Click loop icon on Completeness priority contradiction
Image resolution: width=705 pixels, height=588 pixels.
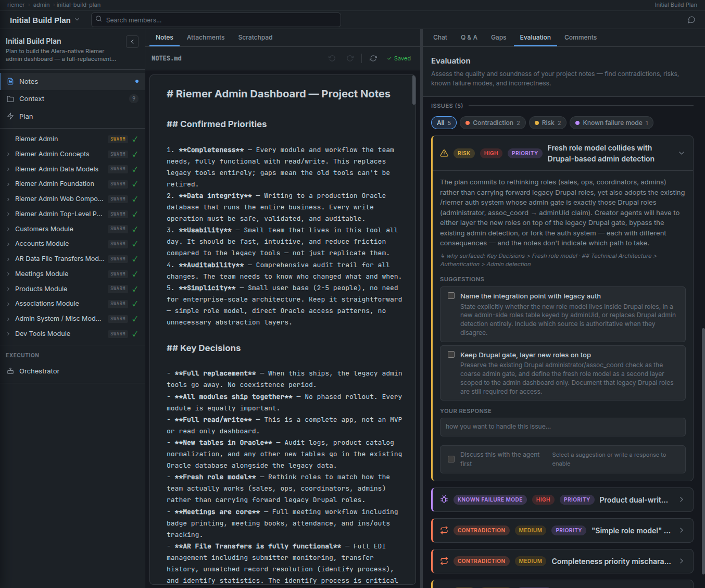[x=444, y=561]
